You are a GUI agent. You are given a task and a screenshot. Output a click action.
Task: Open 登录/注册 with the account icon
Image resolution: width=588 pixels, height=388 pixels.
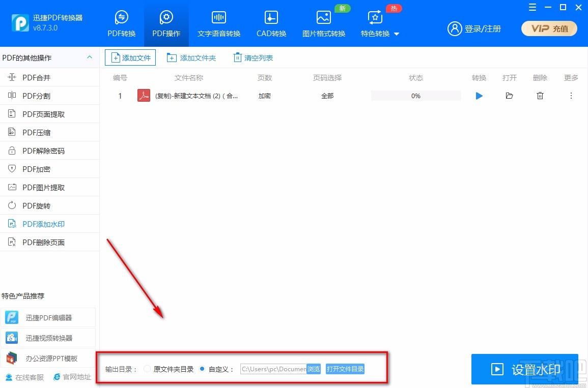pyautogui.click(x=455, y=29)
